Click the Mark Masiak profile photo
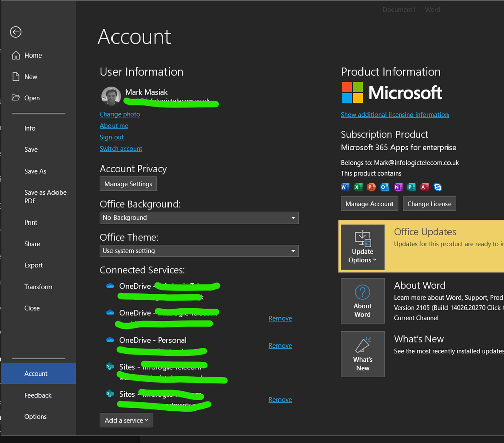 click(x=111, y=96)
